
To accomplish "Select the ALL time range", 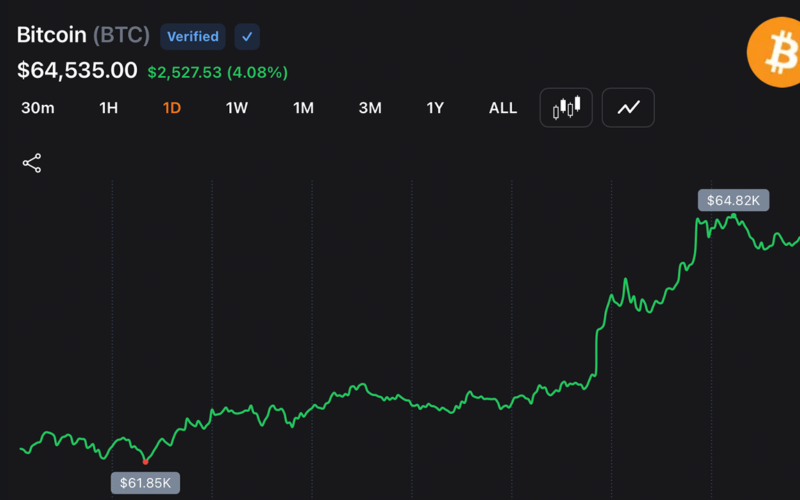I will [x=503, y=108].
